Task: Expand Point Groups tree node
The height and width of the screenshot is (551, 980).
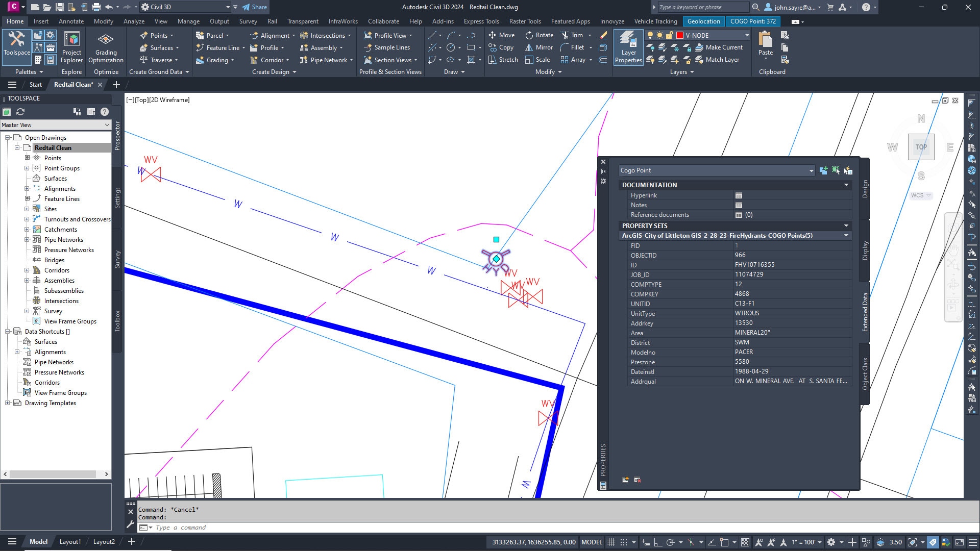Action: coord(27,168)
